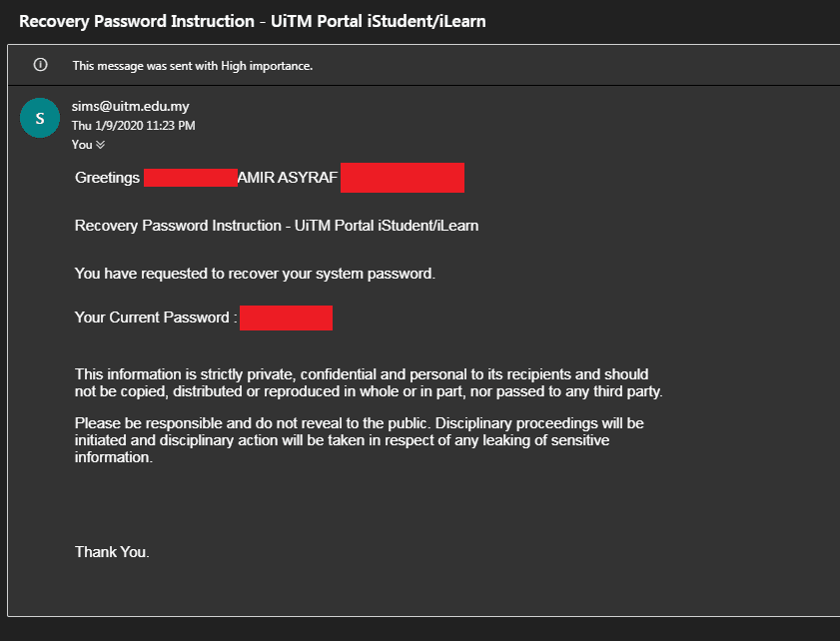Click the 'You' recipient label
The image size is (840, 641).
tap(82, 145)
